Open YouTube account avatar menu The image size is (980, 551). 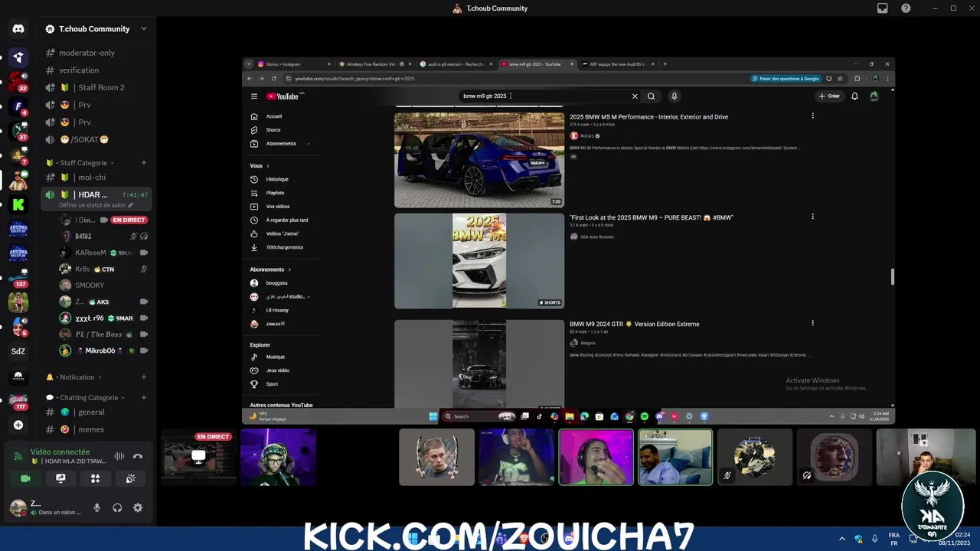[874, 96]
